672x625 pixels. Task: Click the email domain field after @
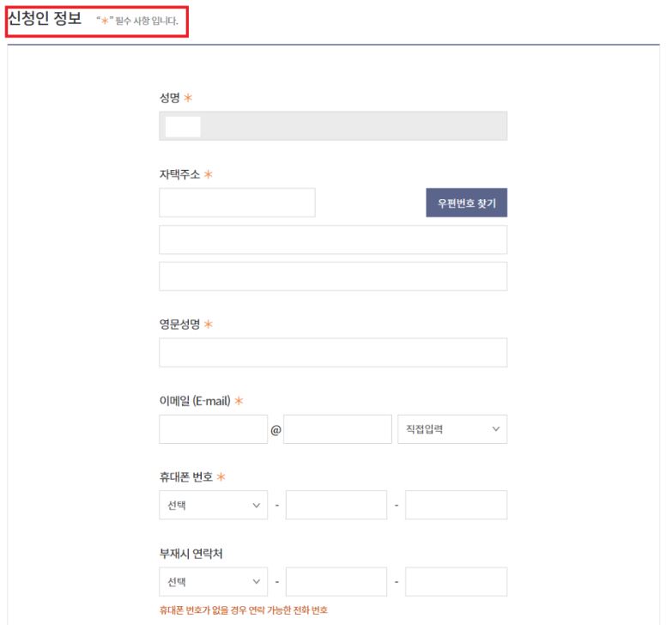(x=337, y=429)
